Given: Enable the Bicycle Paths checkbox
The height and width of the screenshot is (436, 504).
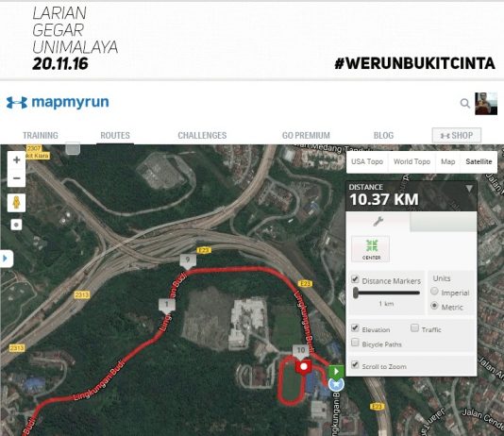Looking at the screenshot, I should pos(355,343).
